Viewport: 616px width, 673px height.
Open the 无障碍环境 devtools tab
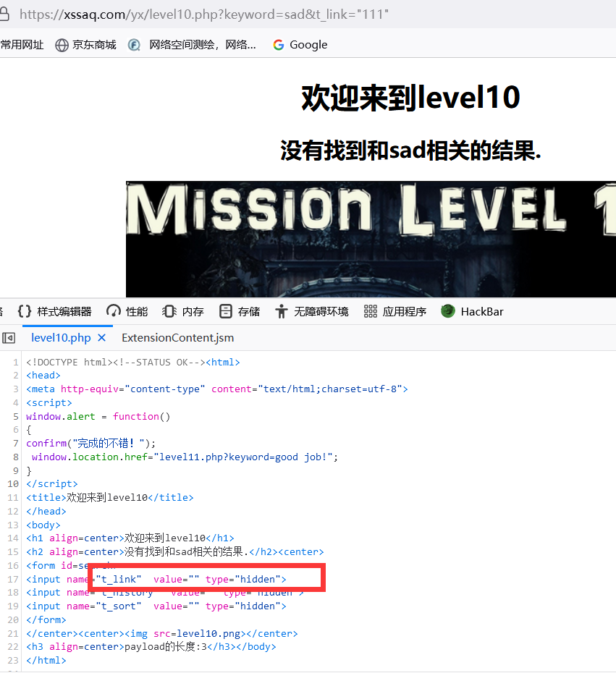312,312
